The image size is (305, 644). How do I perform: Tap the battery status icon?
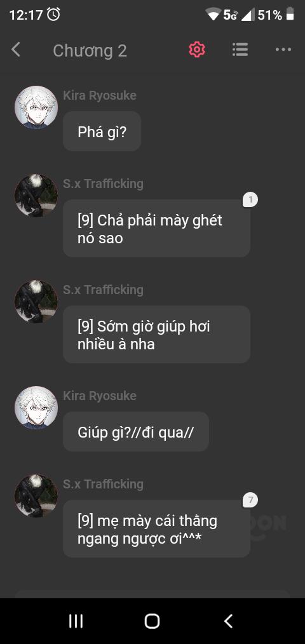click(x=290, y=15)
